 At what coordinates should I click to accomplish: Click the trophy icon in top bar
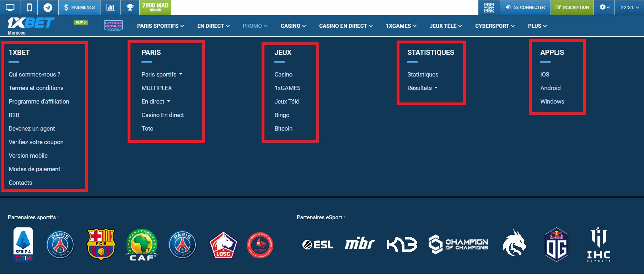(130, 7)
